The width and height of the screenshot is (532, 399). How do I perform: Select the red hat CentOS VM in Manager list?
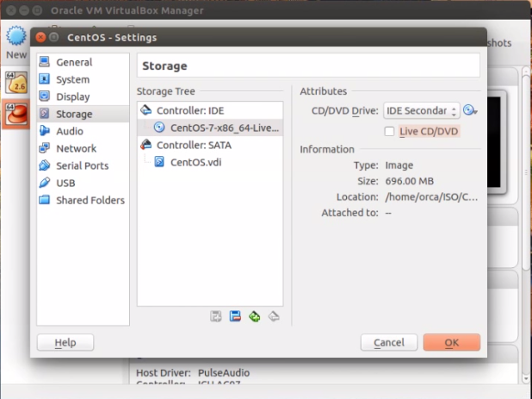click(16, 114)
